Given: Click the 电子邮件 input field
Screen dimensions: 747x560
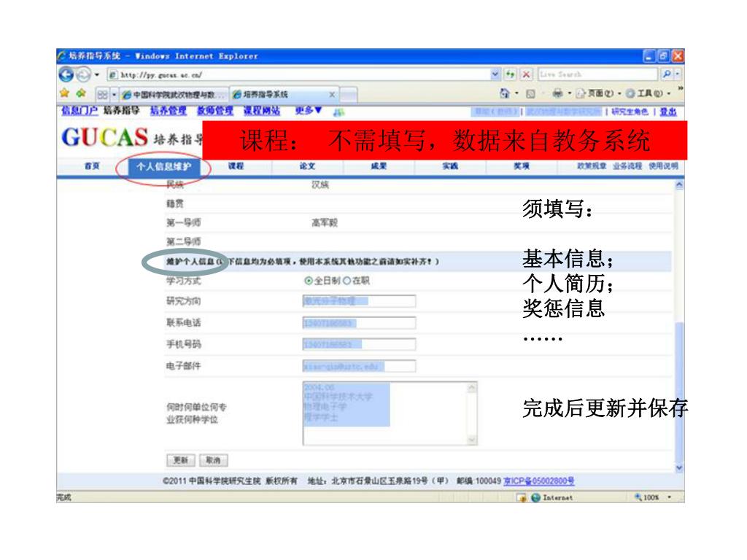Looking at the screenshot, I should coord(359,366).
